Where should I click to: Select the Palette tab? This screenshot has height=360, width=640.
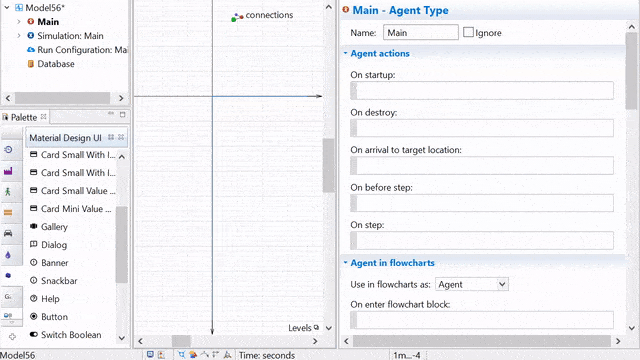(x=24, y=118)
